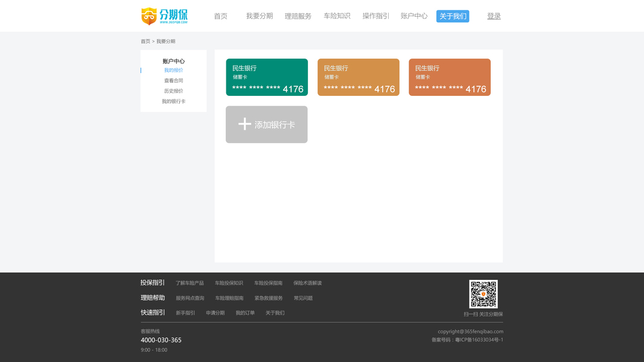Click the 快速指引 footer heading
This screenshot has height=362, width=644.
point(152,313)
